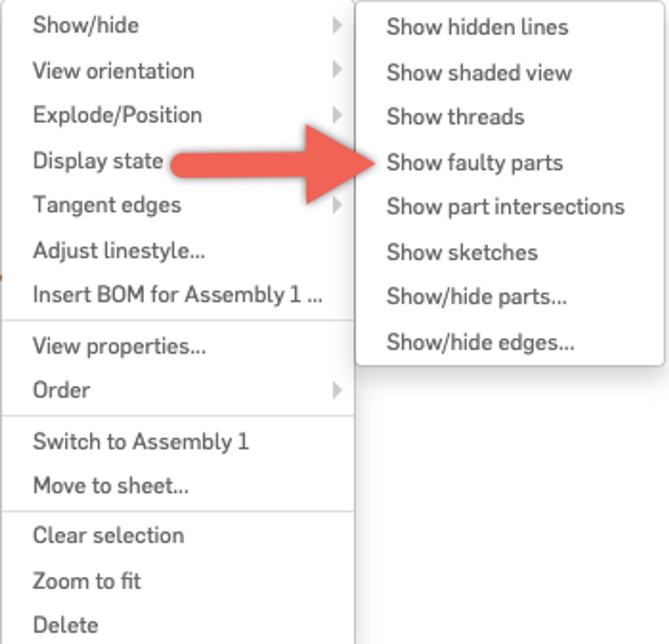
Task: Switch to Assembly 1
Action: point(141,442)
